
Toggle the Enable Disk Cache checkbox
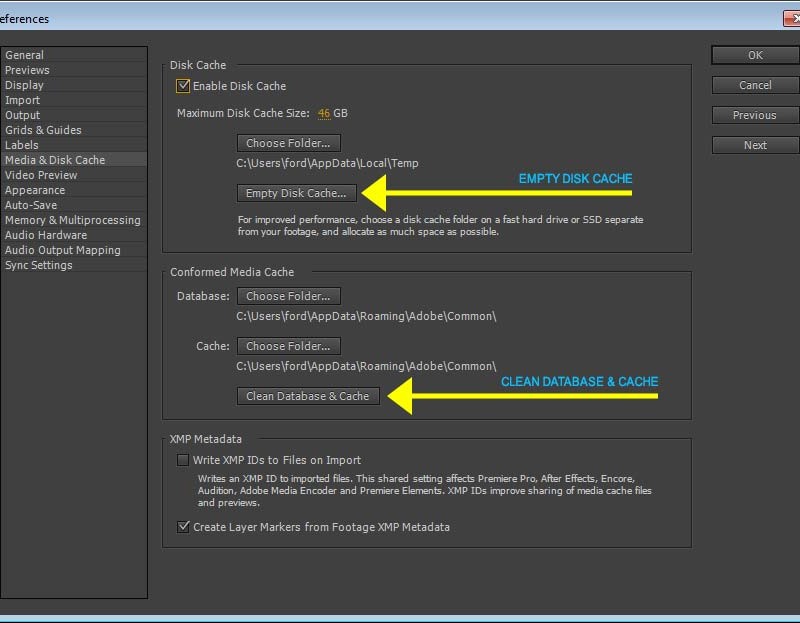(183, 86)
